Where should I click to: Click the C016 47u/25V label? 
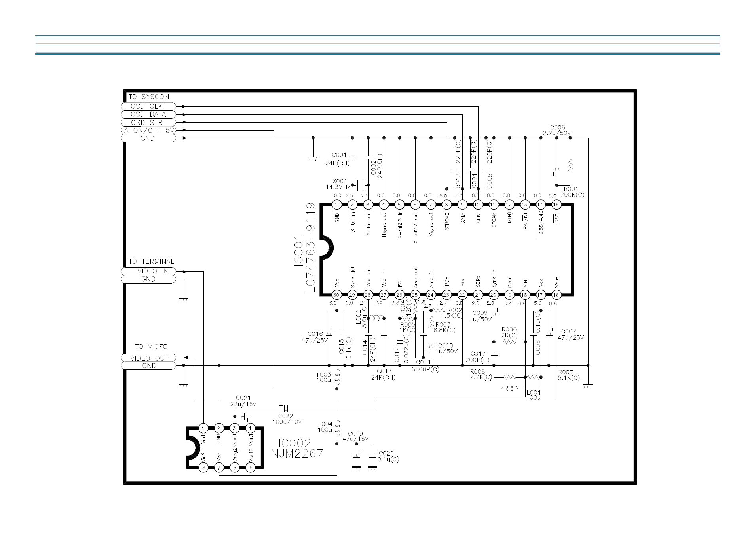(315, 337)
